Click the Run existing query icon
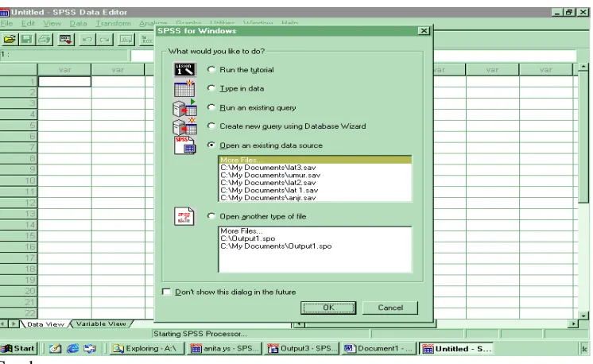The width and height of the screenshot is (593, 364). 184,108
